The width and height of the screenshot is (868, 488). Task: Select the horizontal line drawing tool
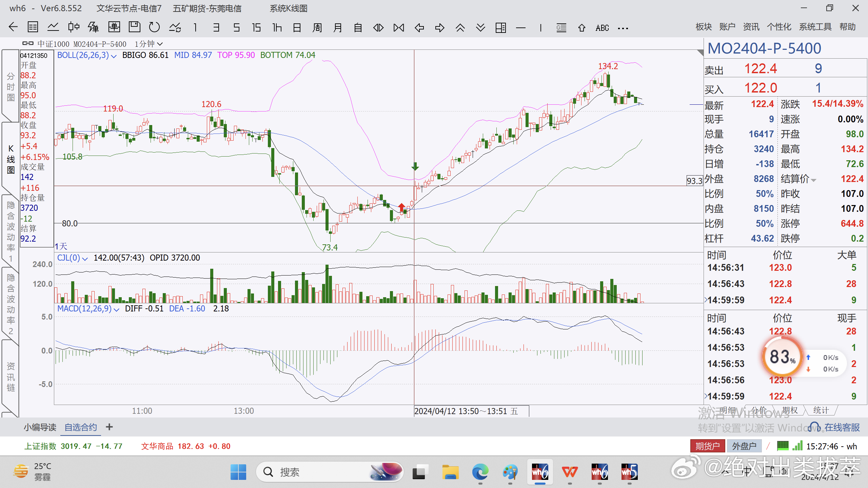click(x=521, y=27)
